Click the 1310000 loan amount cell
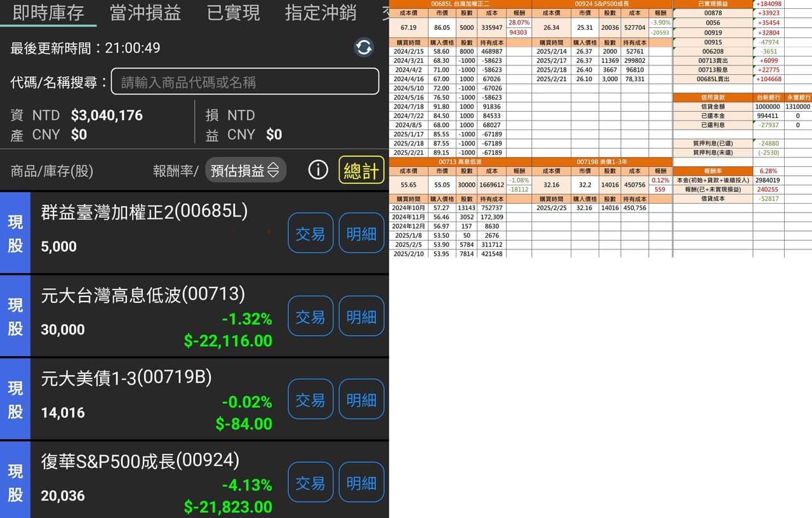The image size is (812, 518). (x=798, y=107)
